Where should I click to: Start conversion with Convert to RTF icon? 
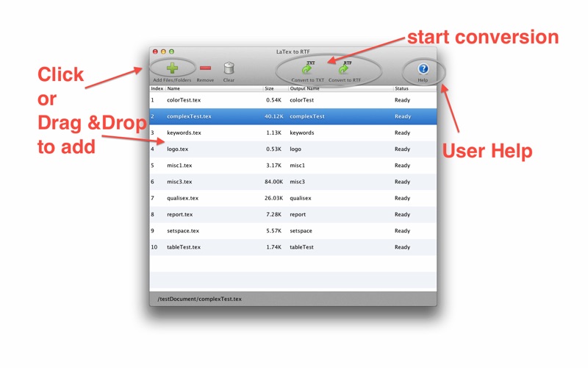[x=344, y=68]
